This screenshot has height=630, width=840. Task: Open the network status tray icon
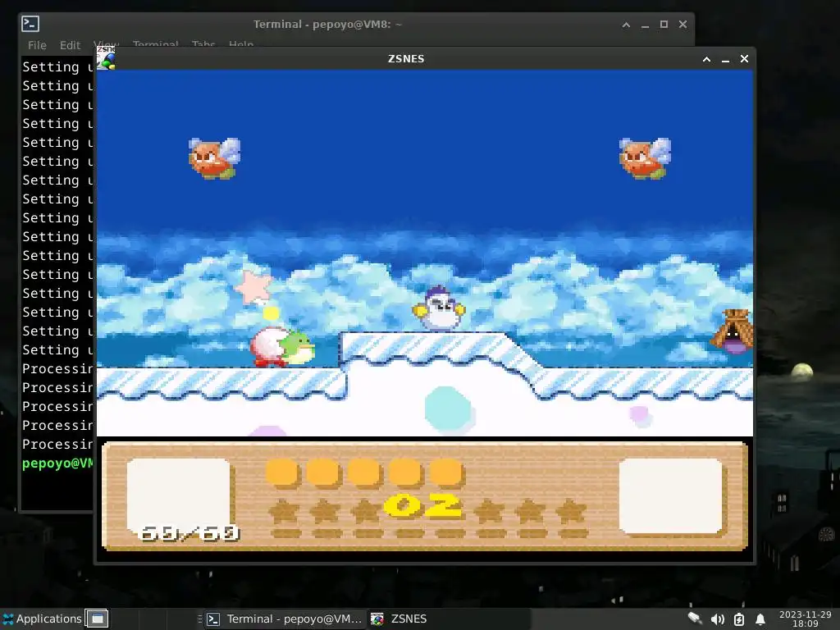(695, 619)
